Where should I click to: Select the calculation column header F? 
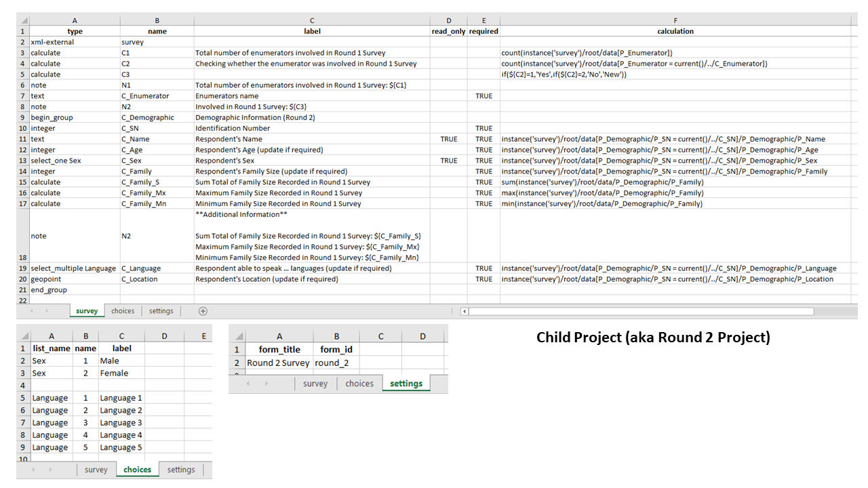675,20
